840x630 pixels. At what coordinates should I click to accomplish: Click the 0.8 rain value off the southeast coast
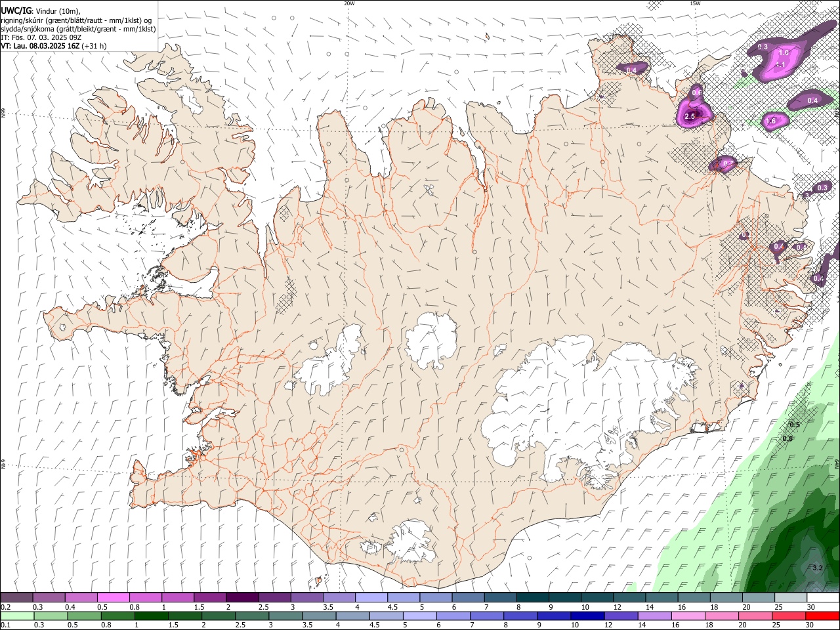click(x=787, y=438)
